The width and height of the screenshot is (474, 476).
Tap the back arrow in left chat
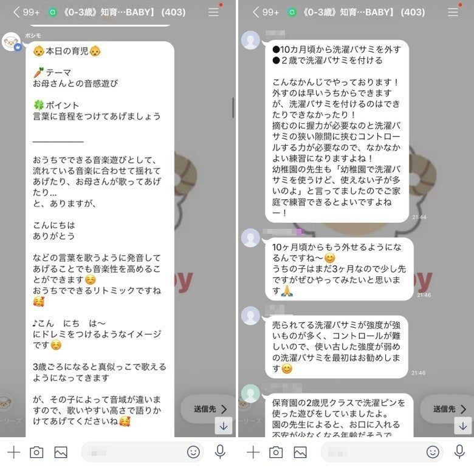16,12
